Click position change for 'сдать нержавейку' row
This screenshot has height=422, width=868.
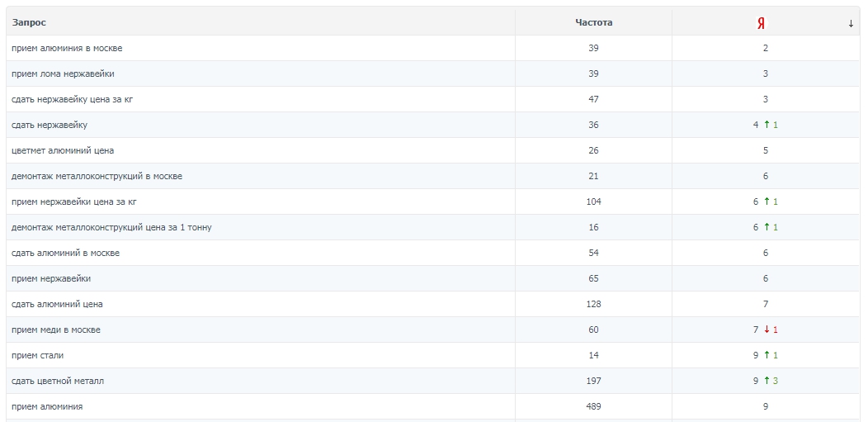coord(771,126)
